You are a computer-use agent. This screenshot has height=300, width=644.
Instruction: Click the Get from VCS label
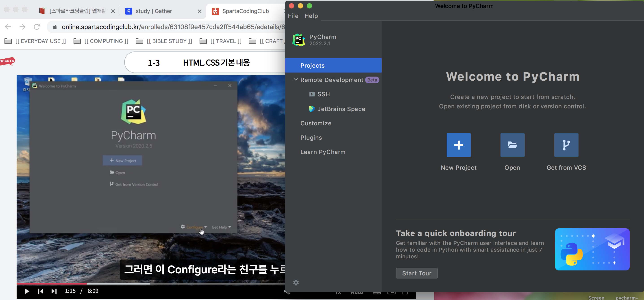tap(566, 168)
